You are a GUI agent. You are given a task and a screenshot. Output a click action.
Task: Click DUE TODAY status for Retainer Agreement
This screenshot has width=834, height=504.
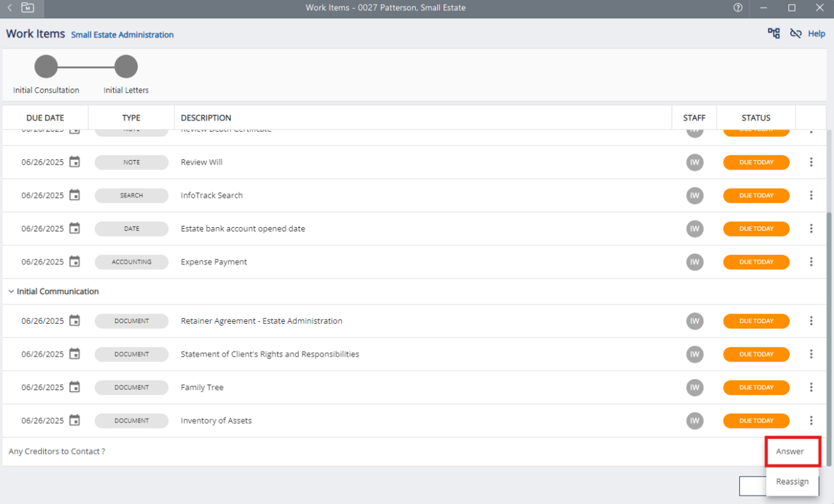tap(756, 321)
